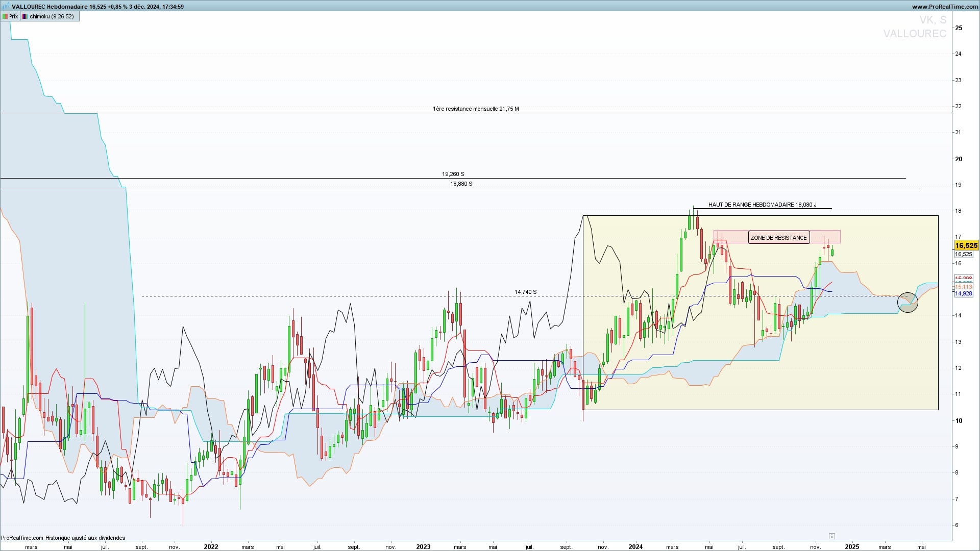Image resolution: width=980 pixels, height=551 pixels.
Task: Open the Ichimoku (9 26 52) indicator label
Action: click(51, 16)
